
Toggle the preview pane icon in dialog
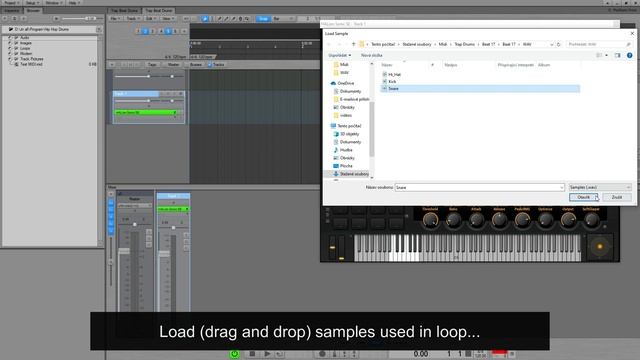(618, 55)
